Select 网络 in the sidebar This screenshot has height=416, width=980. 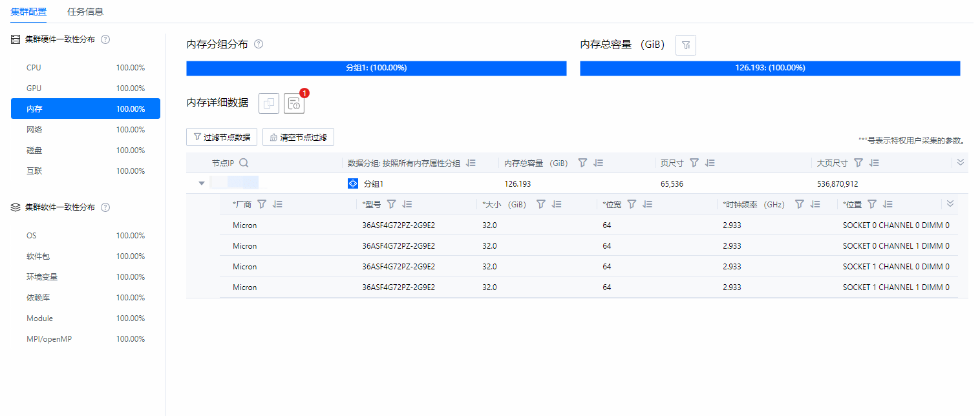pos(85,130)
